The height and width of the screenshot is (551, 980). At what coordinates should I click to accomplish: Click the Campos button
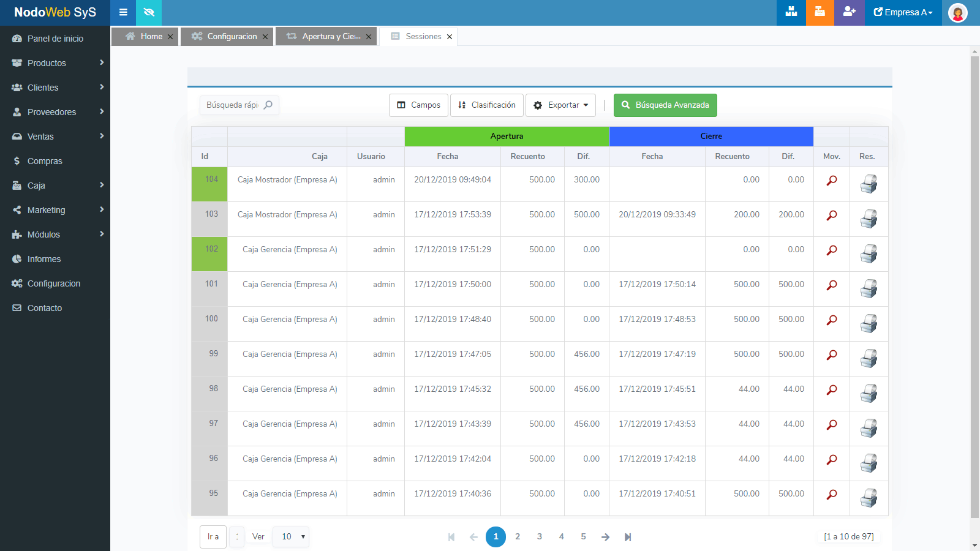coord(418,105)
